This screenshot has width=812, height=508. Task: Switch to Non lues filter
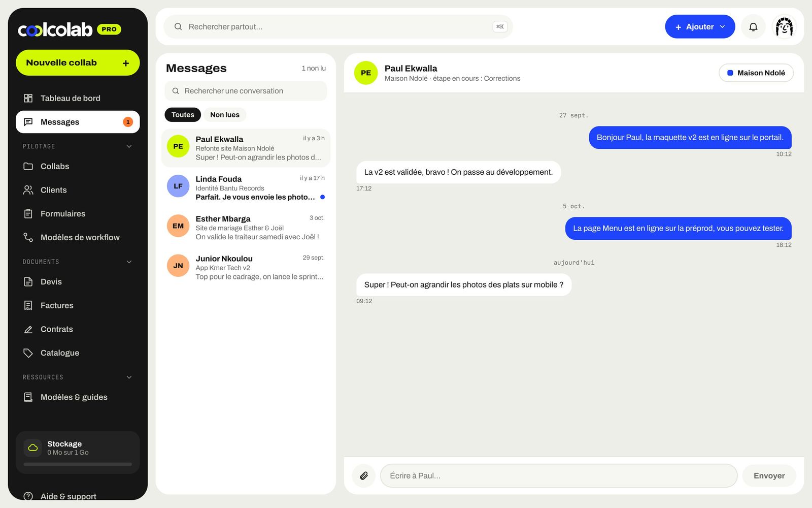tap(225, 115)
